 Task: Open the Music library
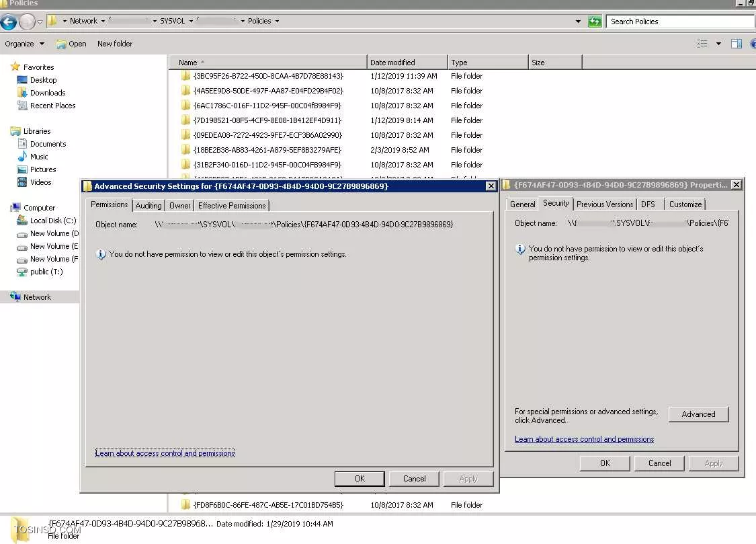(38, 157)
